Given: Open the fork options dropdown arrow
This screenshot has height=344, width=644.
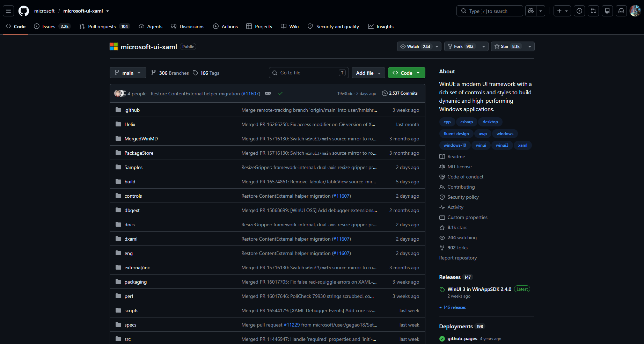Looking at the screenshot, I should 484,46.
